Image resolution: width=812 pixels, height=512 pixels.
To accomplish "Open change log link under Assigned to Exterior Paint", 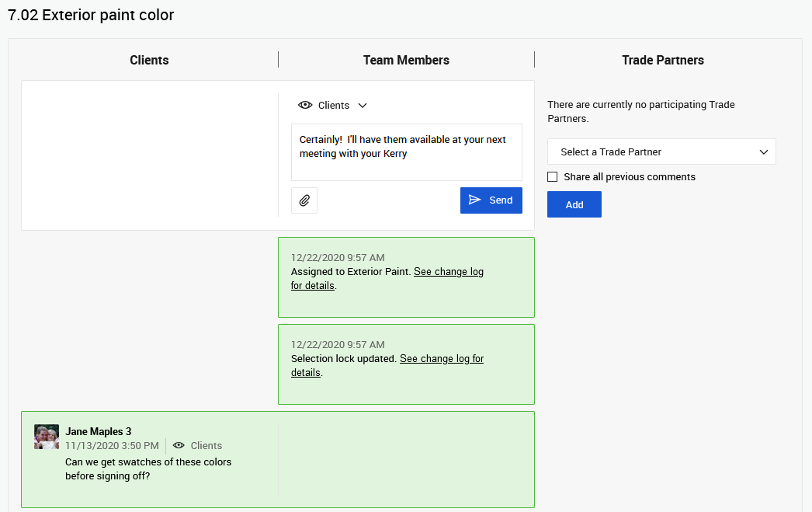I will pos(448,272).
